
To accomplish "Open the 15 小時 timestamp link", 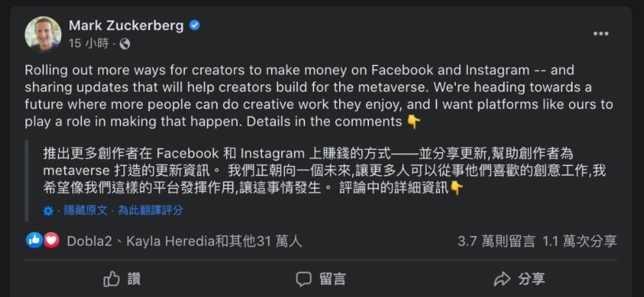I will point(89,44).
